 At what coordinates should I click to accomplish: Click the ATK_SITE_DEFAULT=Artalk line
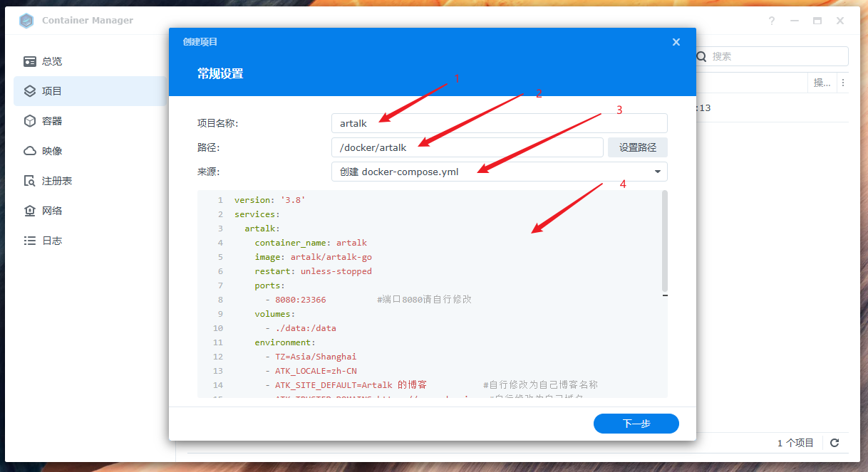pyautogui.click(x=346, y=385)
